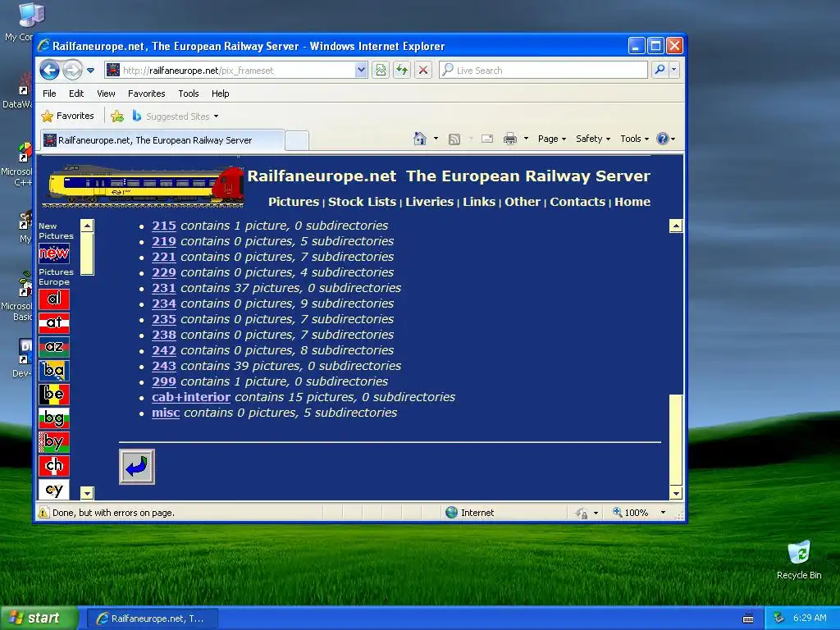
Task: Open the View menu
Action: (x=106, y=94)
